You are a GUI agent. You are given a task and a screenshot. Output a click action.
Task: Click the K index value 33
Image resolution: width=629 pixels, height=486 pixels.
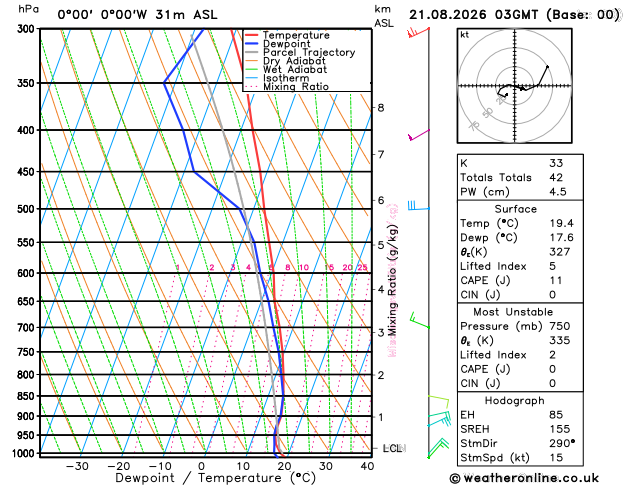556,163
